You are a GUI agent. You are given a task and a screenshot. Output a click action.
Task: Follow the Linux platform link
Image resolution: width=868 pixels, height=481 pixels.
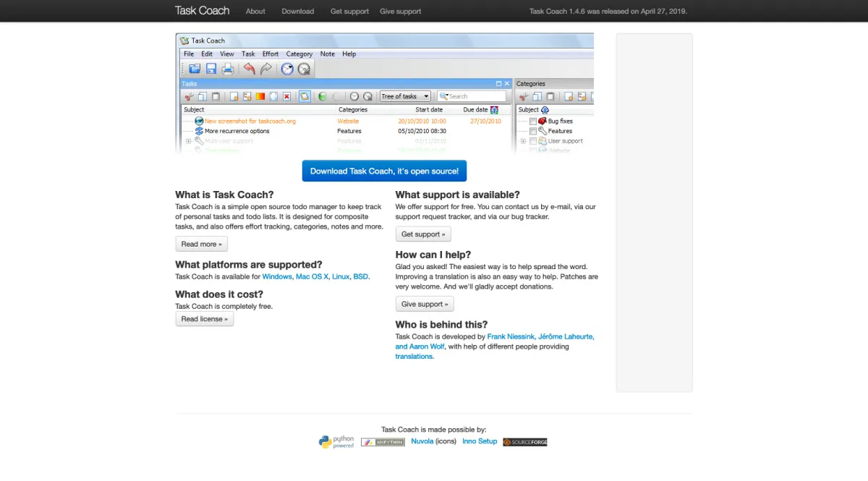pyautogui.click(x=341, y=277)
